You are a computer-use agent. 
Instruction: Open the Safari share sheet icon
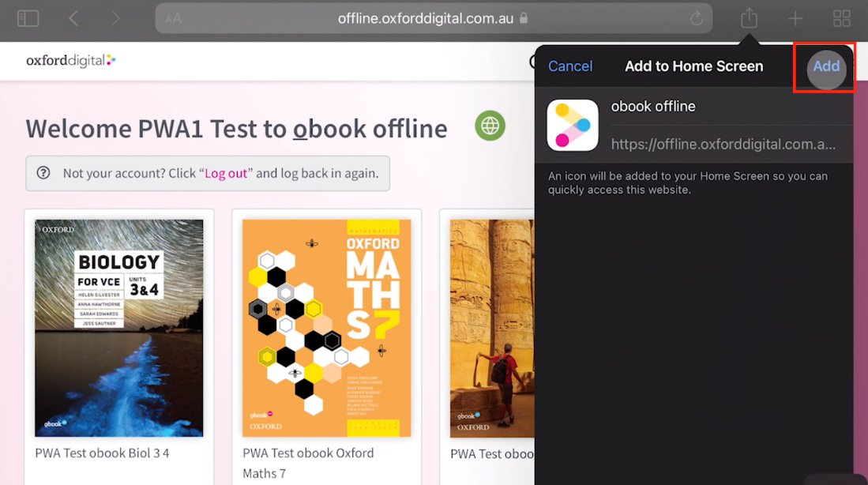tap(749, 18)
